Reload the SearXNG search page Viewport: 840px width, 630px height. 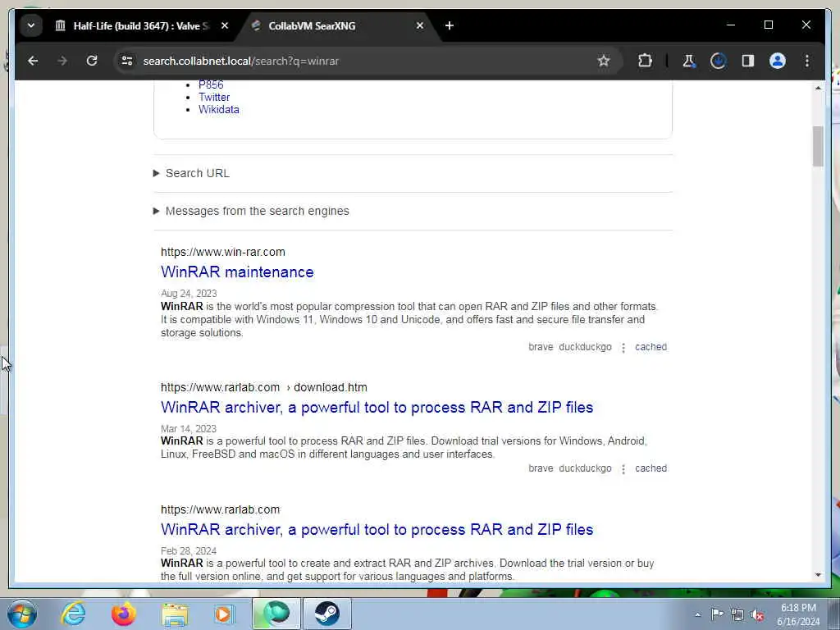[x=92, y=61]
